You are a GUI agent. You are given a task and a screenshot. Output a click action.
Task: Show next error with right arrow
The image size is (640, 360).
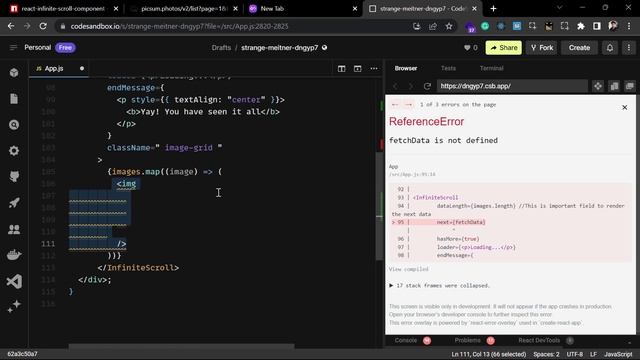[408, 104]
